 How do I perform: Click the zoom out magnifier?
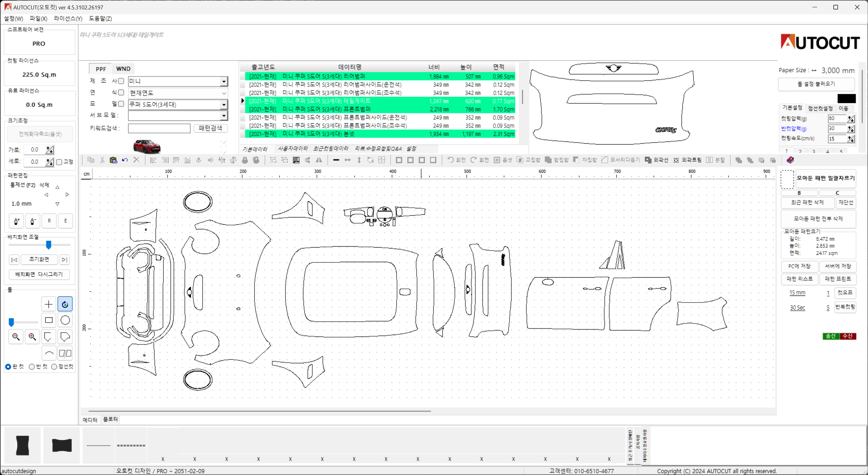(16, 337)
